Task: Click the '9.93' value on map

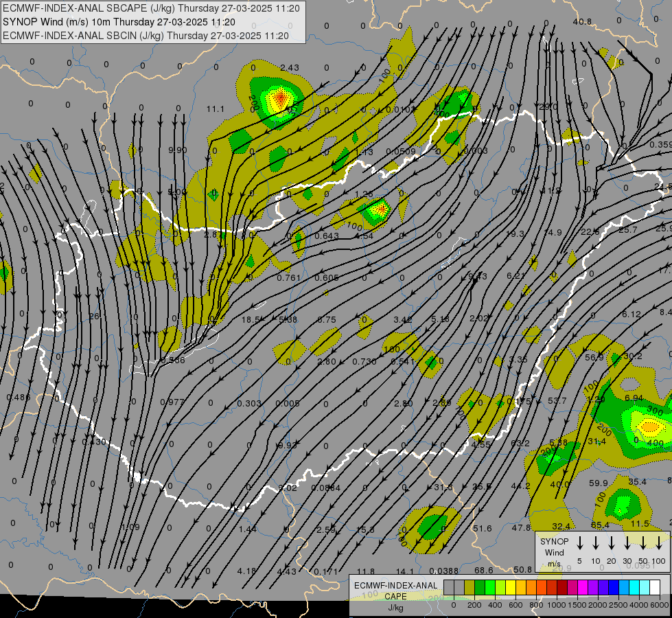Action: pyautogui.click(x=287, y=446)
